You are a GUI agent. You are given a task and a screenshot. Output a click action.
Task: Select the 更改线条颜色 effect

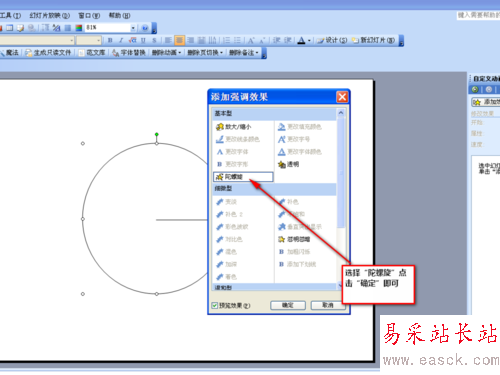237,139
